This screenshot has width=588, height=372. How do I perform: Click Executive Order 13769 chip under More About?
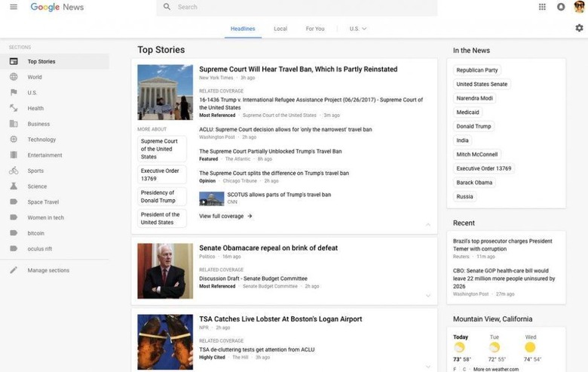(161, 174)
